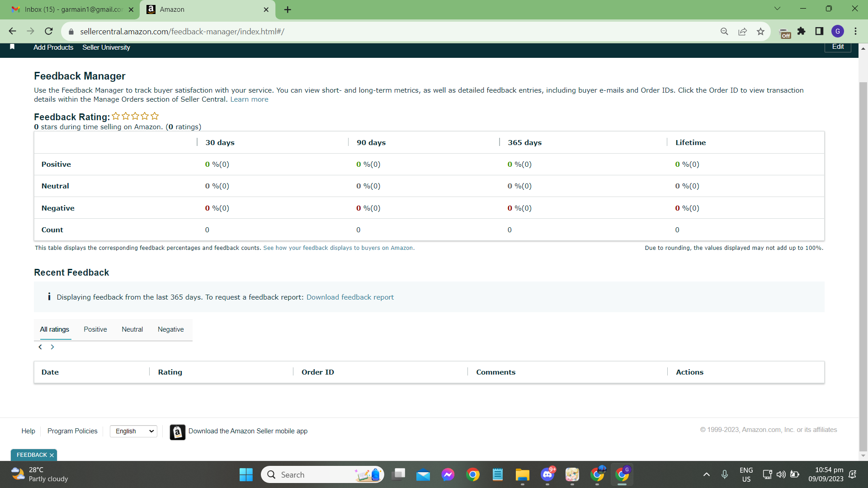
Task: Click the extension icon labeled Off
Action: (x=785, y=33)
